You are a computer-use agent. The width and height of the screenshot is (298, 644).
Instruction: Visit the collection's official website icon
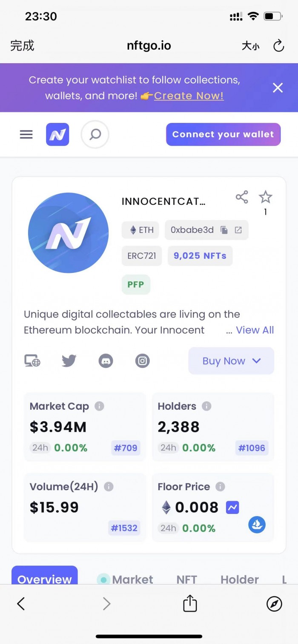[x=32, y=361]
